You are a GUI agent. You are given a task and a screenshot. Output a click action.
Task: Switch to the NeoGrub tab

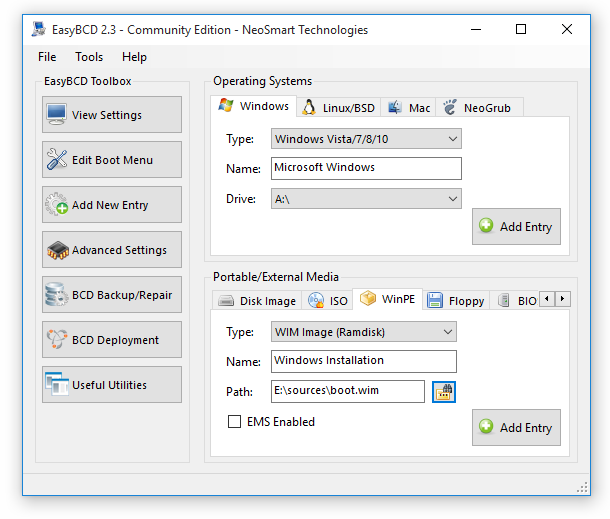(479, 107)
